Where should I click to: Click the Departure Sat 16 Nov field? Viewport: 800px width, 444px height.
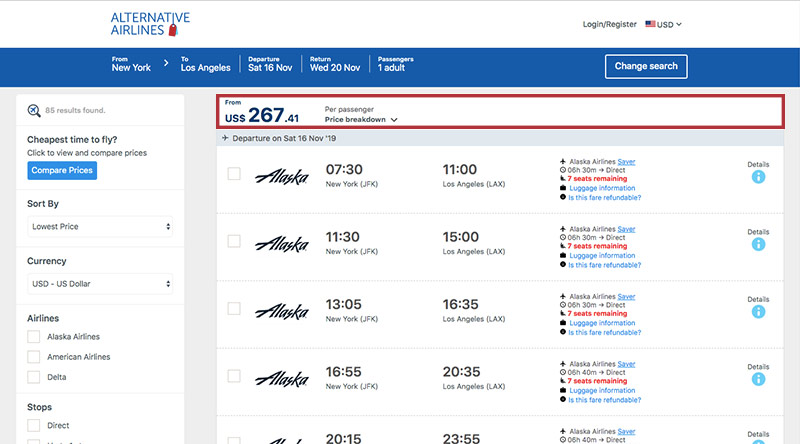click(x=270, y=64)
